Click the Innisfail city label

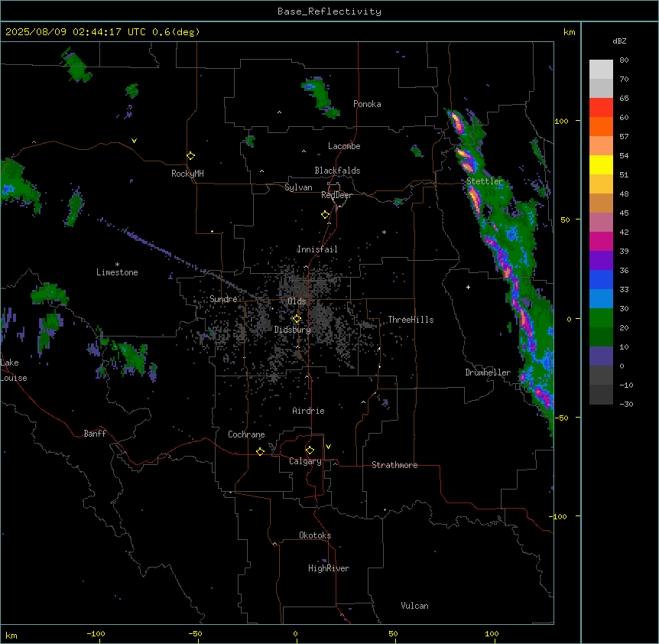pyautogui.click(x=317, y=249)
